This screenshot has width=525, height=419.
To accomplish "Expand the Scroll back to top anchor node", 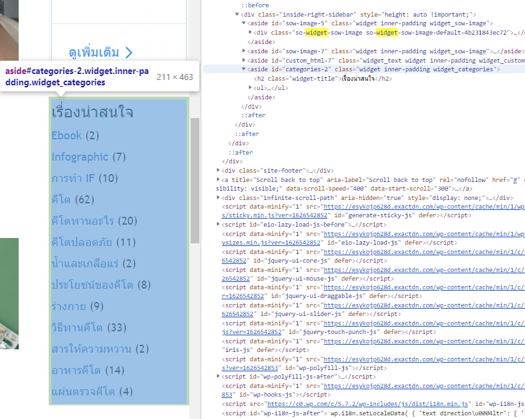I will click(218, 180).
